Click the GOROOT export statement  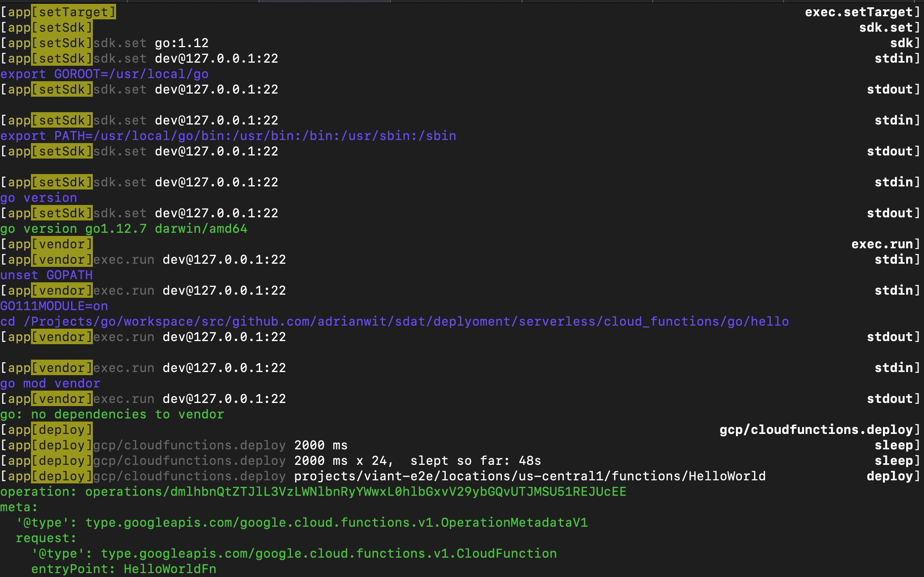point(104,74)
